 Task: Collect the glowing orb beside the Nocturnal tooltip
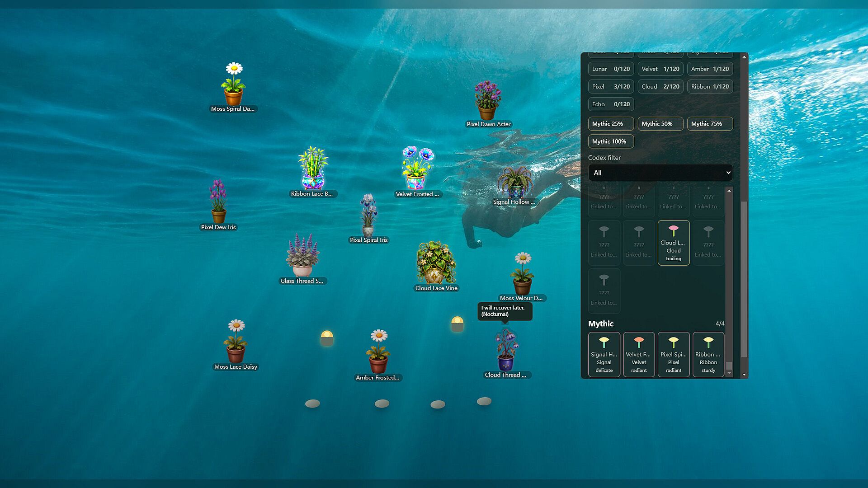point(458,324)
